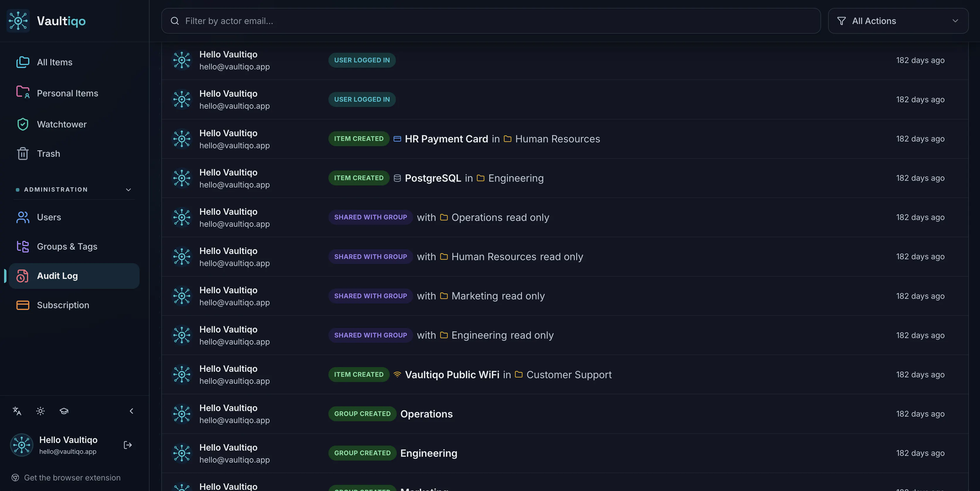Viewport: 980px width, 491px height.
Task: Click folder icon in PostgreSQL row
Action: (481, 178)
